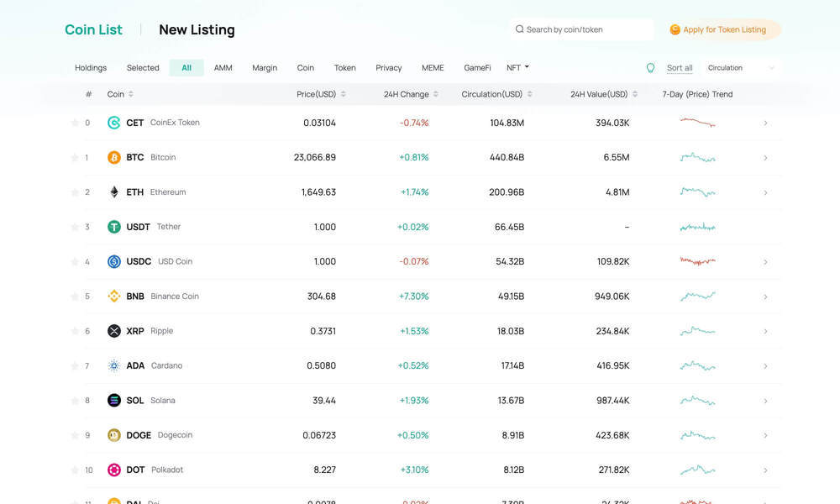This screenshot has width=840, height=504.
Task: Switch to the Selected filter tab
Action: click(143, 68)
